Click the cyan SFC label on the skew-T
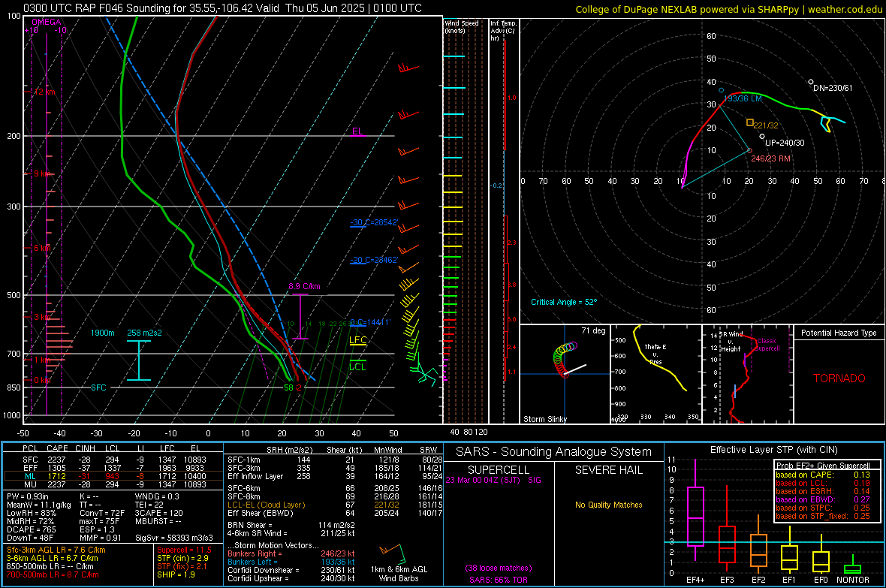This screenshot has height=588, width=886. point(98,387)
